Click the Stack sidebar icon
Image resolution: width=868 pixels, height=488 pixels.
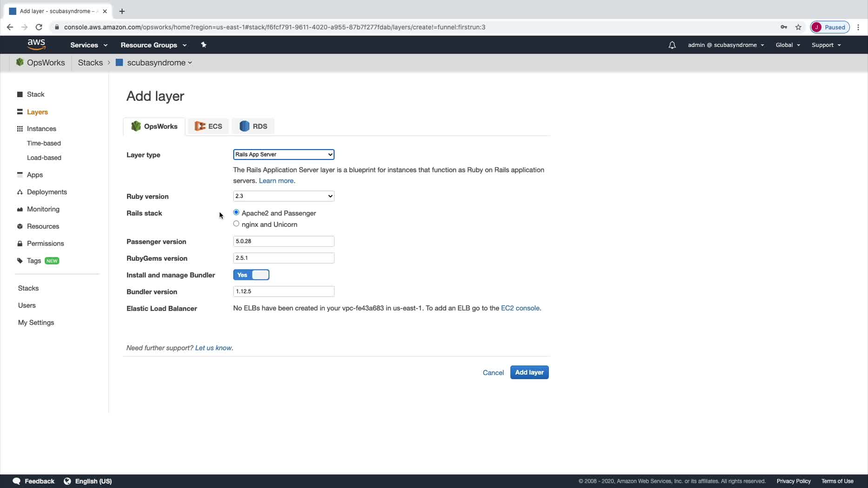coord(20,94)
